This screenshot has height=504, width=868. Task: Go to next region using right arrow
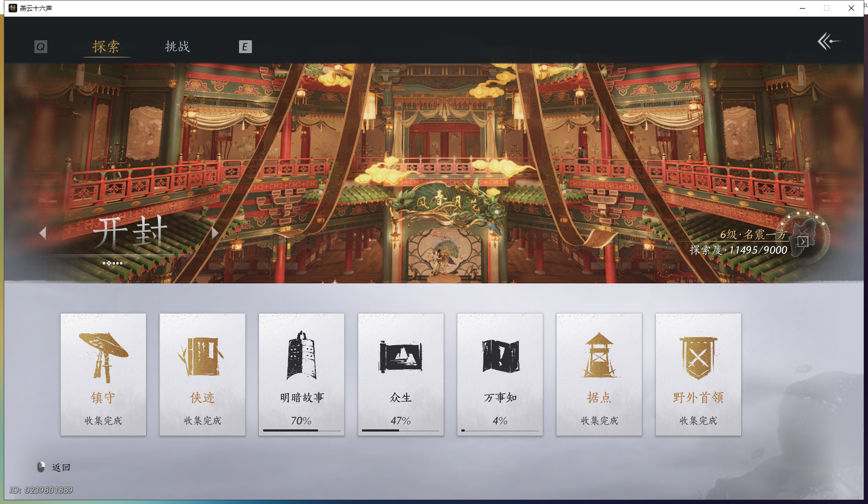click(x=215, y=233)
